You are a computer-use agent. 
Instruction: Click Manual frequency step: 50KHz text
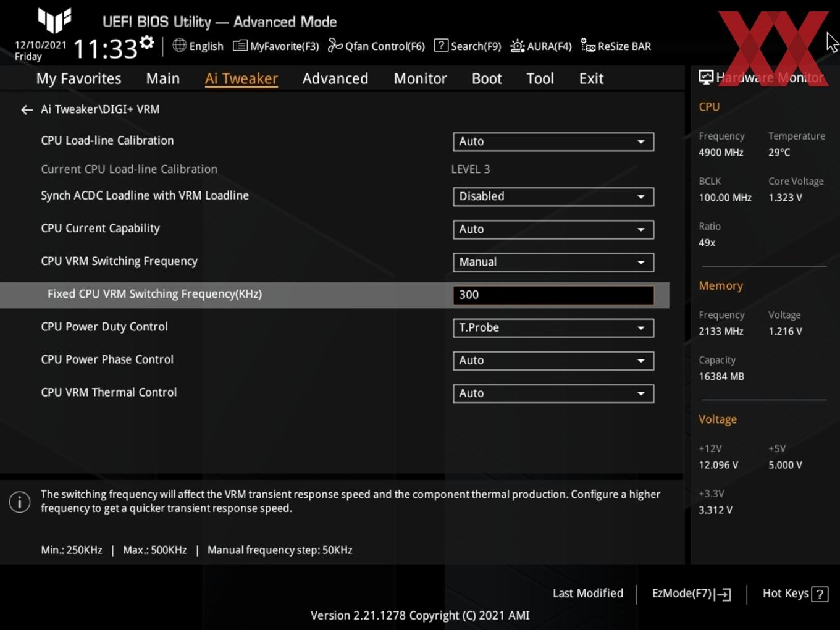(280, 550)
